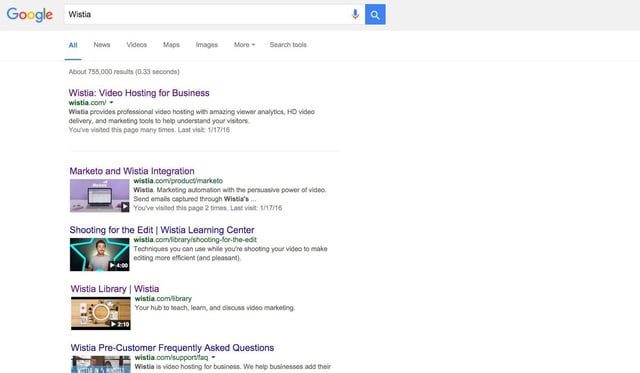Click the wistia.com/library URL text
Screen dimensions: 640x373
point(163,299)
